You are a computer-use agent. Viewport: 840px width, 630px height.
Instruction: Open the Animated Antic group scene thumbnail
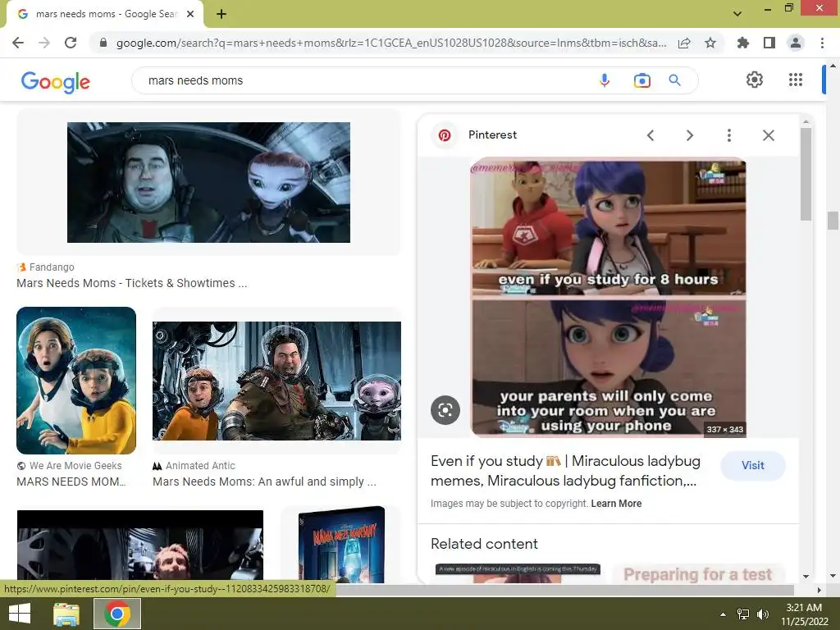click(x=276, y=381)
